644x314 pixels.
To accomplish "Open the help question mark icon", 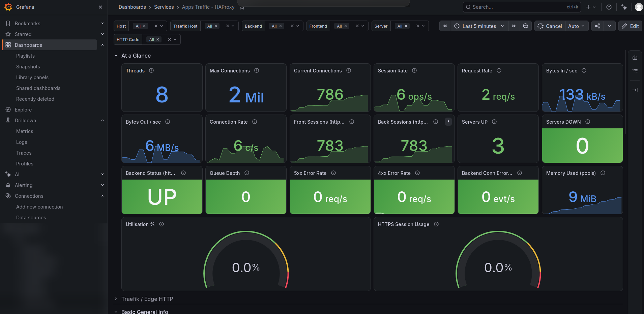I will 609,7.
